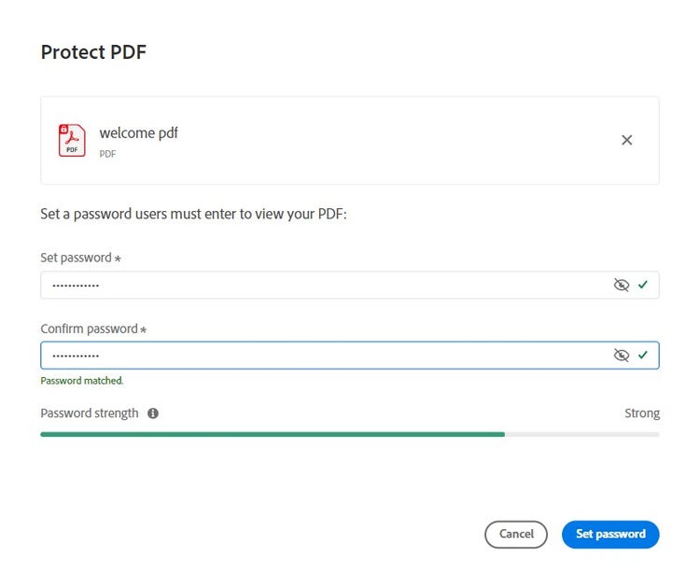Show the Set password field characters

pos(622,285)
